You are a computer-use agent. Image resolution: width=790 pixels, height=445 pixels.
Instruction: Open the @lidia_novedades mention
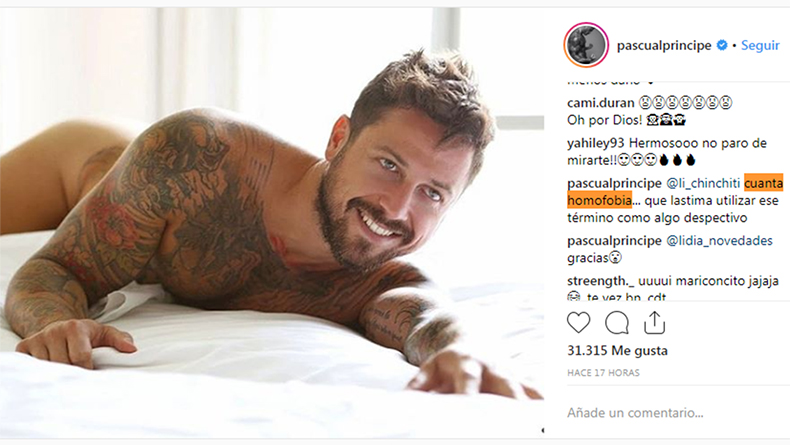(x=719, y=240)
